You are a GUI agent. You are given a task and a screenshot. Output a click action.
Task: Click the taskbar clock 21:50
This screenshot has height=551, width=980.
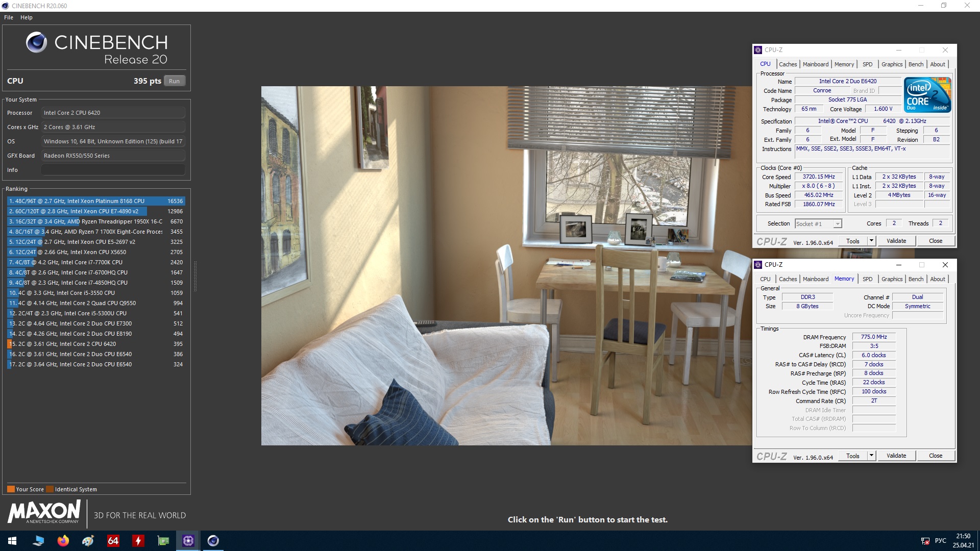click(x=963, y=536)
